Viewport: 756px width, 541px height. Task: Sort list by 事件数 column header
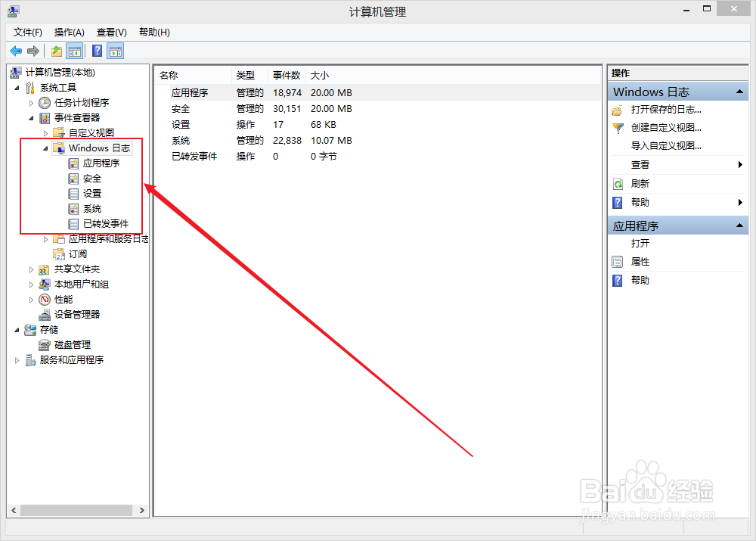tap(287, 76)
